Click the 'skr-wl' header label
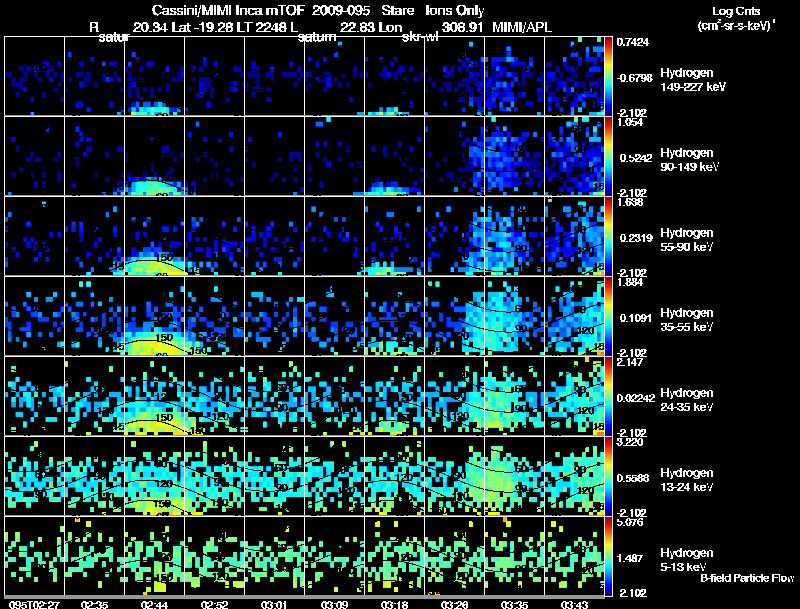This screenshot has height=609, width=800. point(420,37)
